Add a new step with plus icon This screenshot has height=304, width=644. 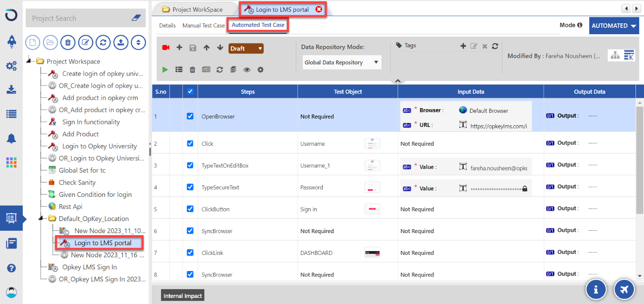(180, 48)
